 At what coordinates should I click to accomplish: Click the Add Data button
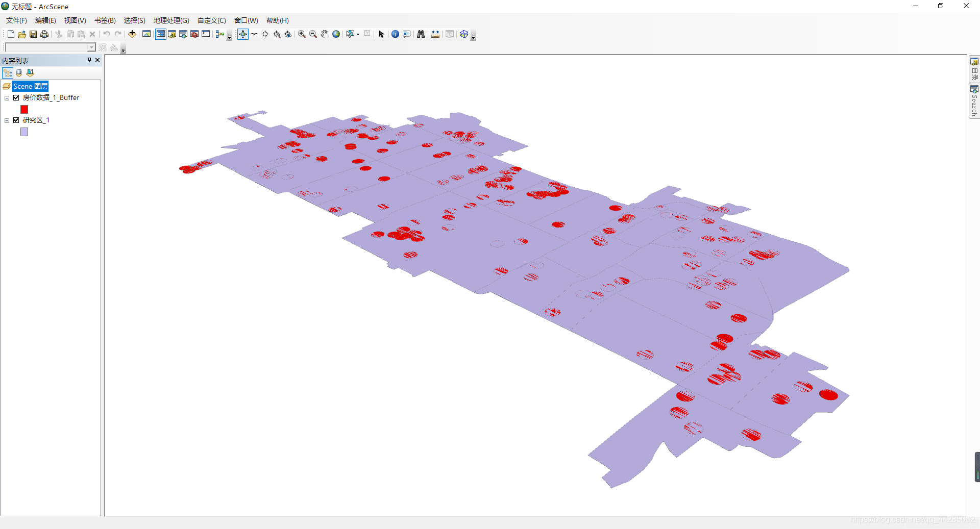coord(132,34)
